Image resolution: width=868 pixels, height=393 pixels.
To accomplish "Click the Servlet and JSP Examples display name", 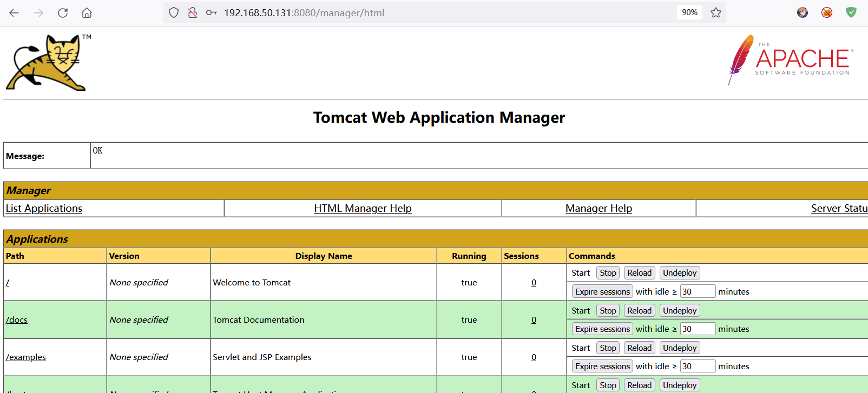I will point(262,357).
